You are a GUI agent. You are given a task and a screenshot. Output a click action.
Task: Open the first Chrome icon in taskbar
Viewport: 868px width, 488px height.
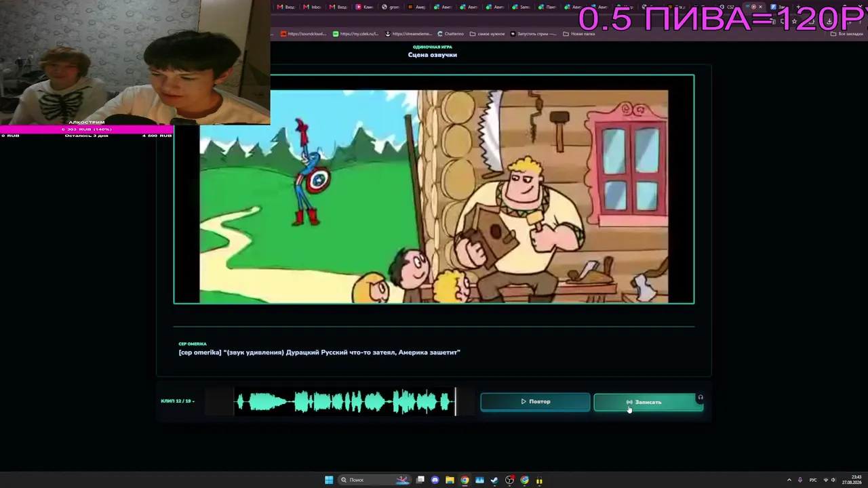point(465,480)
